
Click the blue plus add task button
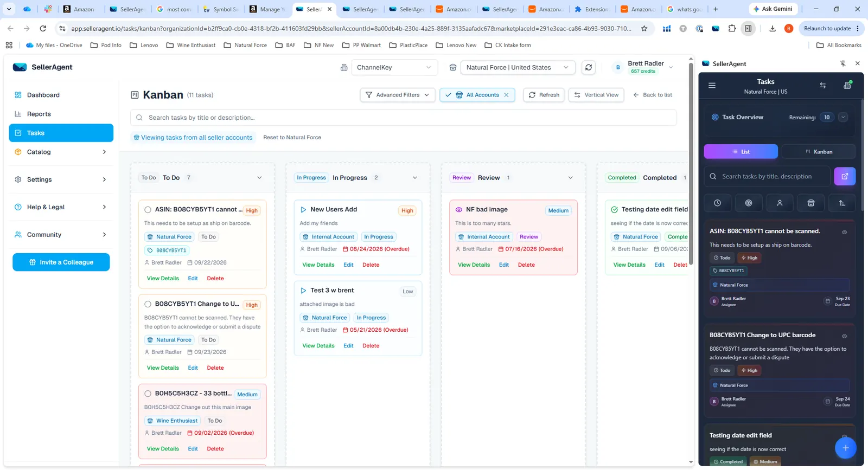845,448
